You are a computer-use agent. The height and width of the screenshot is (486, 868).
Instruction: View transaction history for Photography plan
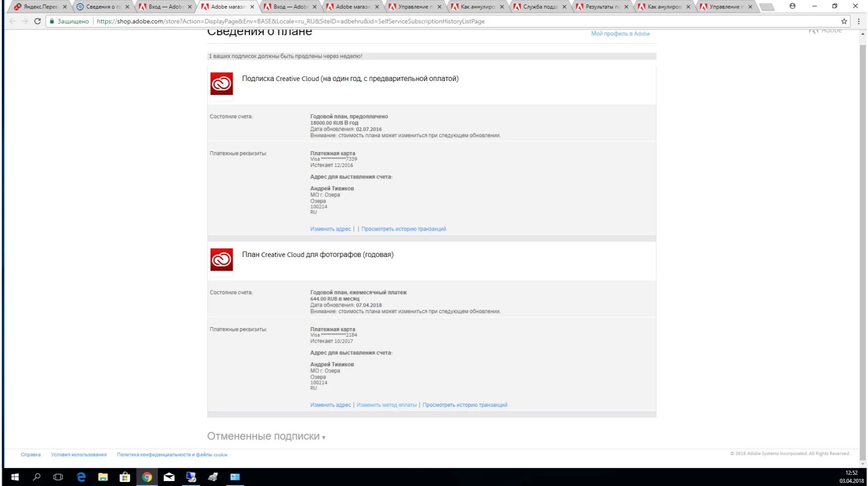pyautogui.click(x=465, y=405)
